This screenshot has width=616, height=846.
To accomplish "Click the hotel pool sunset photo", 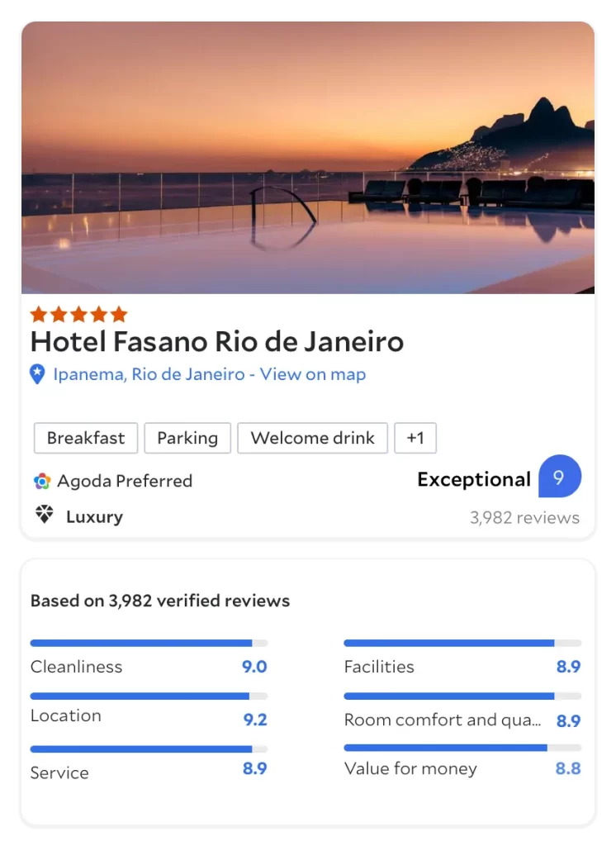I will (307, 158).
